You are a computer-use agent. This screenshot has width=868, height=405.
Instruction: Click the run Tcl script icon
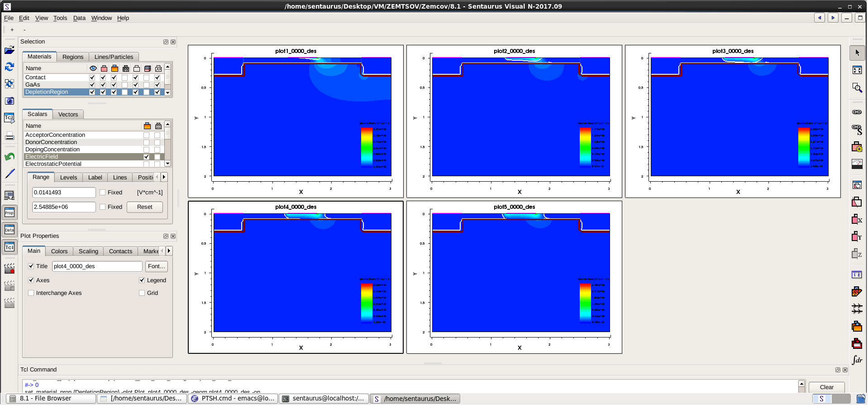[9, 118]
